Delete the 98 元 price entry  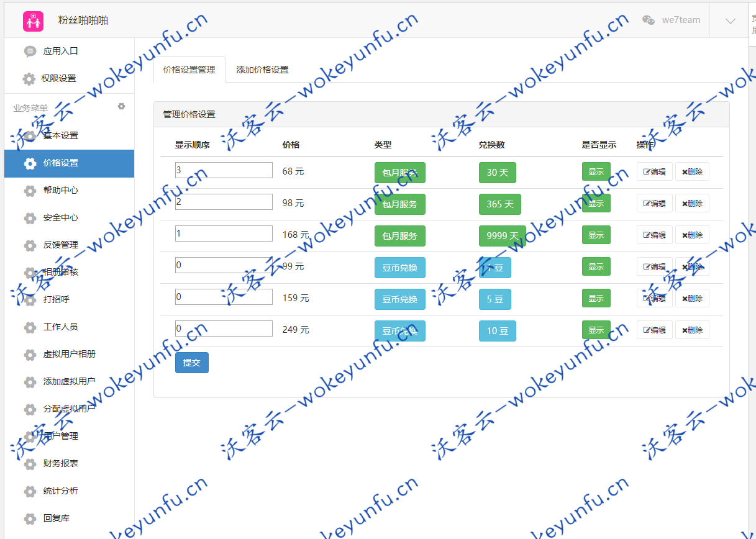point(692,203)
